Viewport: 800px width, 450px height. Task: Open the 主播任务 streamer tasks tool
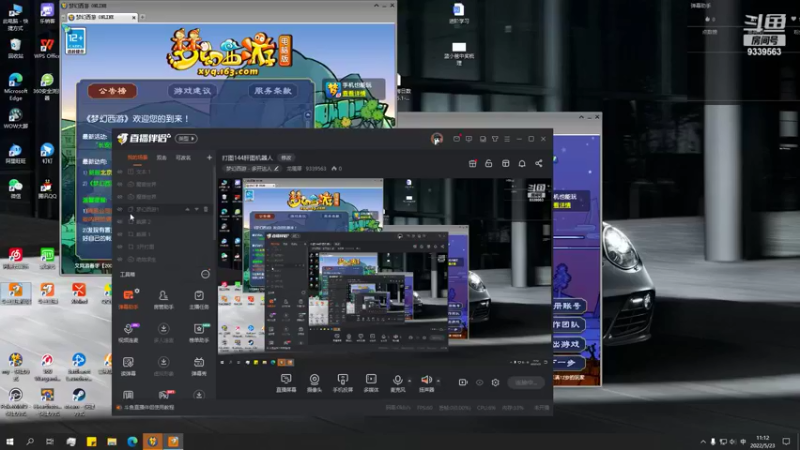point(198,299)
